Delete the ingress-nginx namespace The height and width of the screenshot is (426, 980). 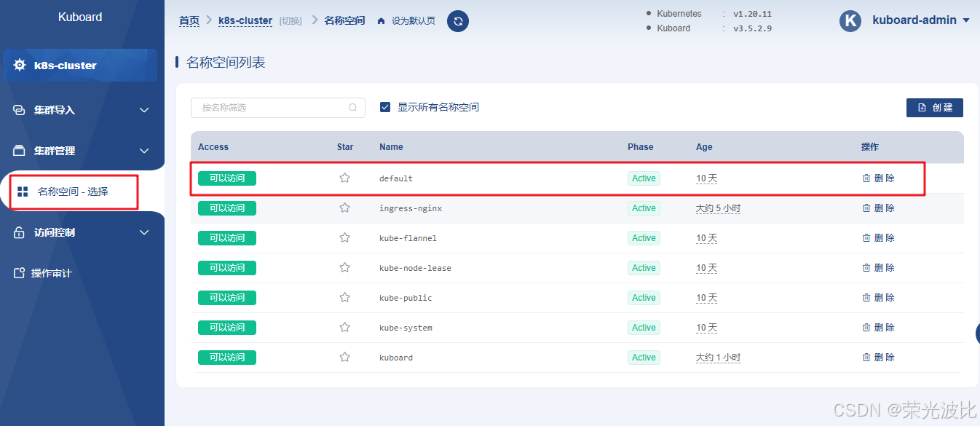coord(879,208)
